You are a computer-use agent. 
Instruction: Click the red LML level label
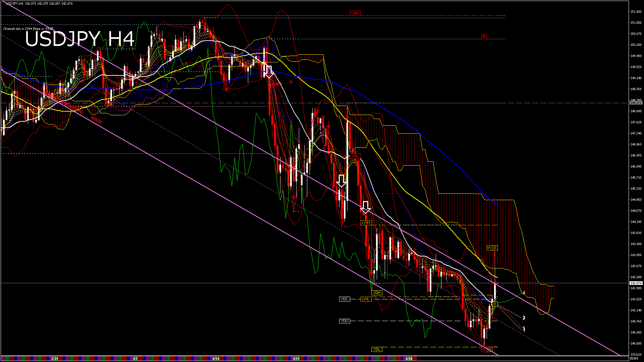tap(355, 156)
